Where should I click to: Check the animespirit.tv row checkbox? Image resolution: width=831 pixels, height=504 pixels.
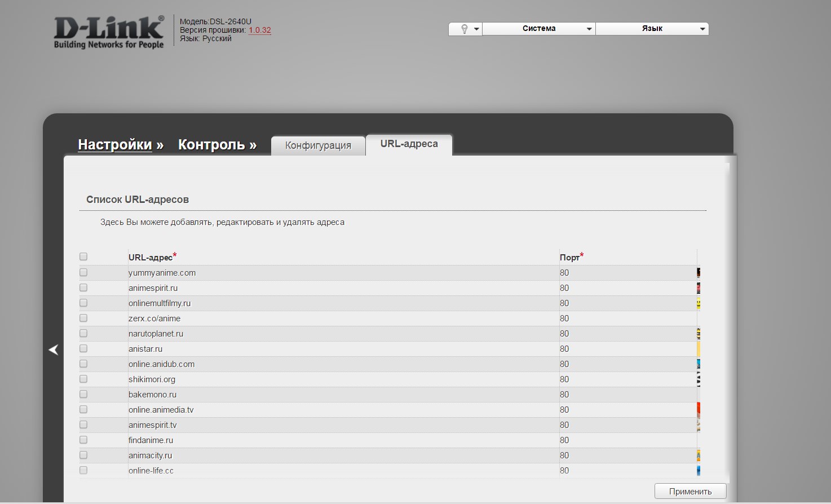[83, 425]
